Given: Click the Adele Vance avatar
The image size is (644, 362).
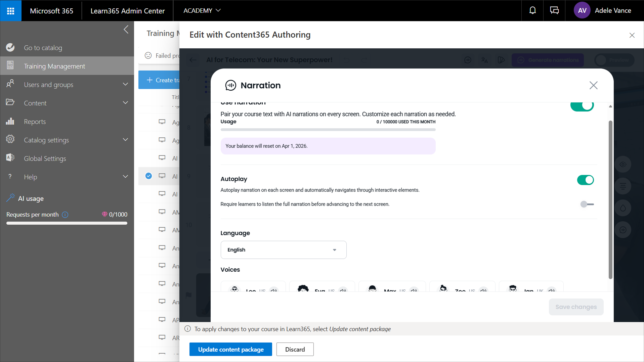Looking at the screenshot, I should click(582, 11).
